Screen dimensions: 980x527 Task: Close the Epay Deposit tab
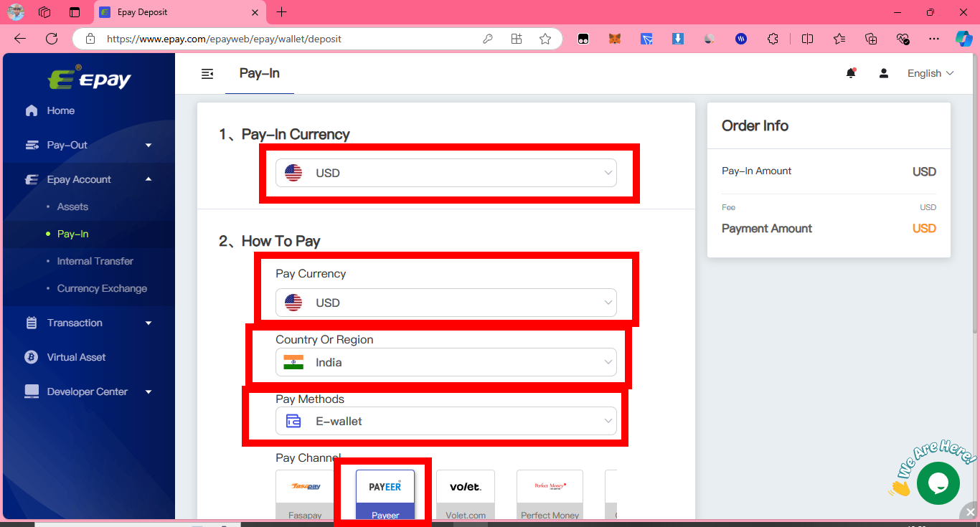pyautogui.click(x=255, y=12)
